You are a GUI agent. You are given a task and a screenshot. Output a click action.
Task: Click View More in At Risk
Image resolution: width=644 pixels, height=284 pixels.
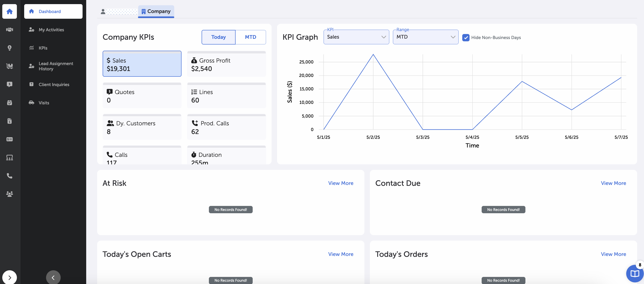pos(340,183)
